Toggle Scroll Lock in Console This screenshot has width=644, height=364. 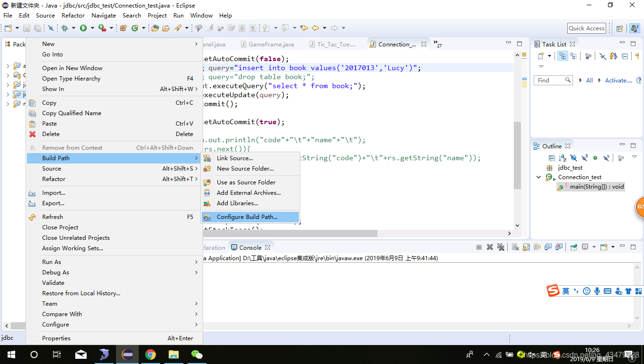tap(526, 247)
